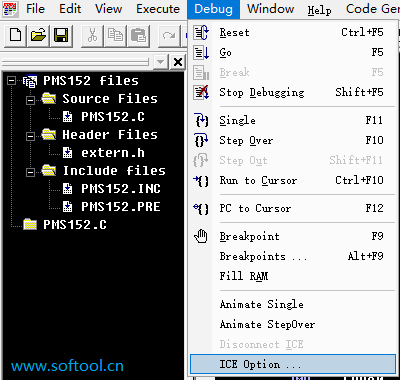400x380 pixels.
Task: Click the Go icon in Debug menu
Action: point(201,53)
